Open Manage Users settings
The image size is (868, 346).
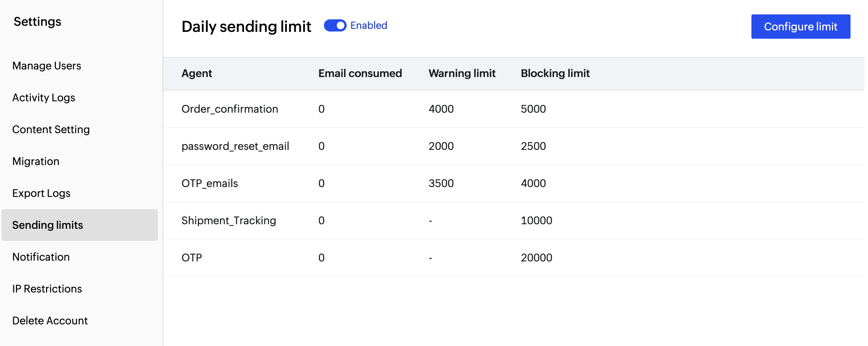pos(46,66)
